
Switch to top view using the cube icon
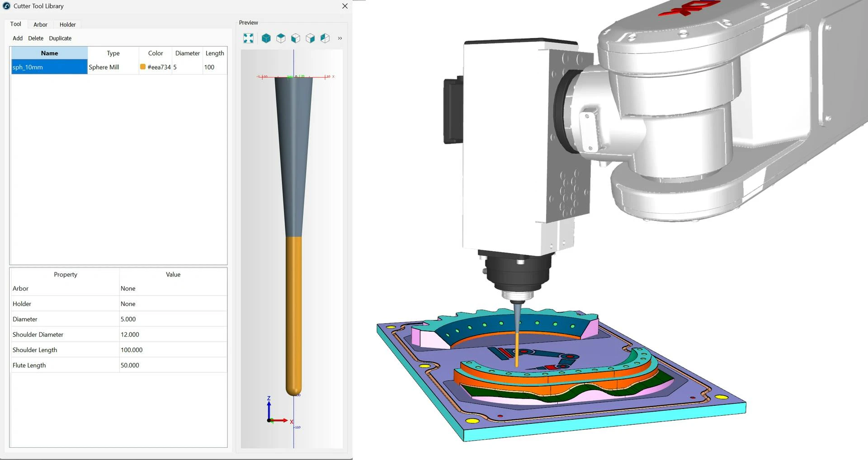281,38
